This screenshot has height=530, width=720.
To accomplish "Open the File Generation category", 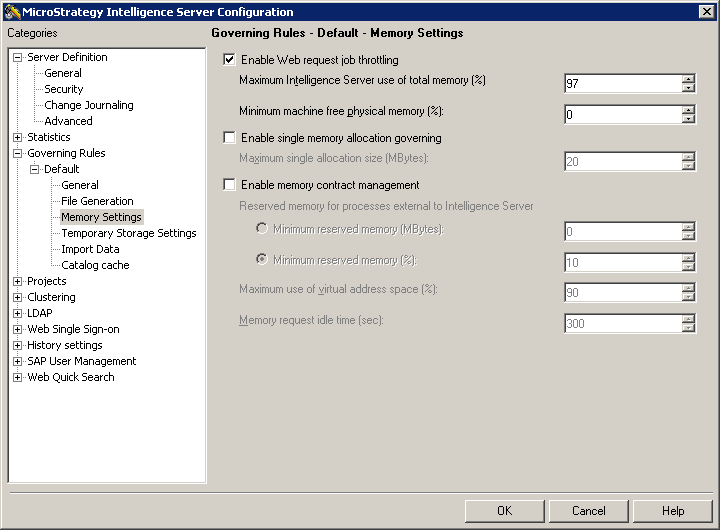I will click(97, 201).
